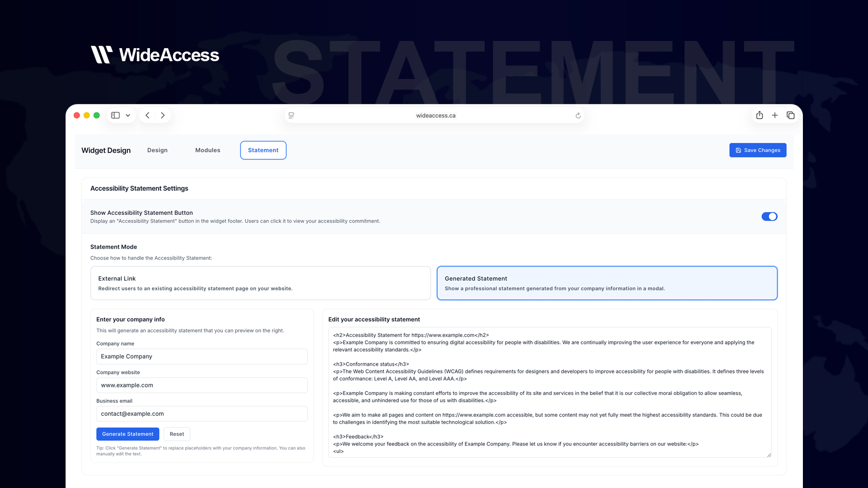Click the page settings icon in address bar

pos(291,115)
